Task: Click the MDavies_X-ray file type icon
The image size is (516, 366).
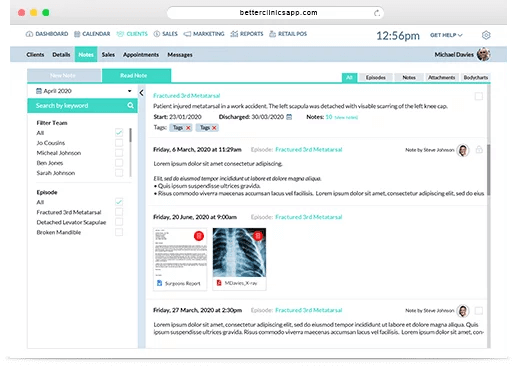Action: pos(219,283)
